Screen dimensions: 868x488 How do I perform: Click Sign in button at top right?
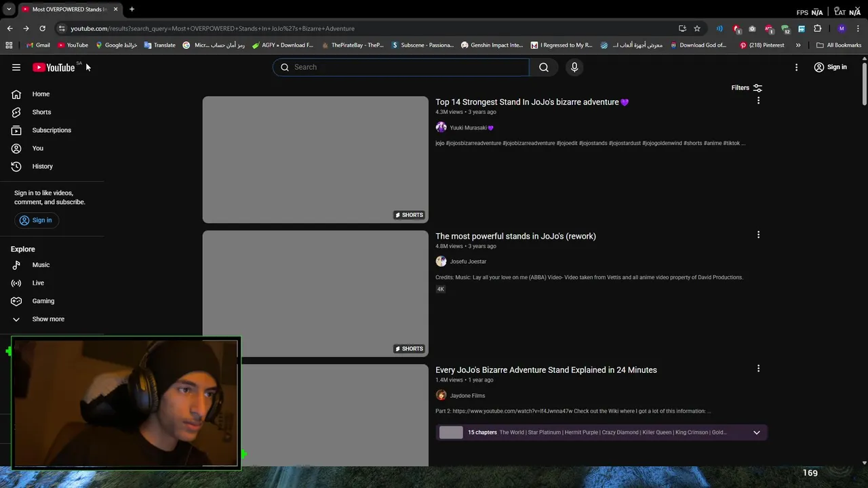[x=830, y=67]
